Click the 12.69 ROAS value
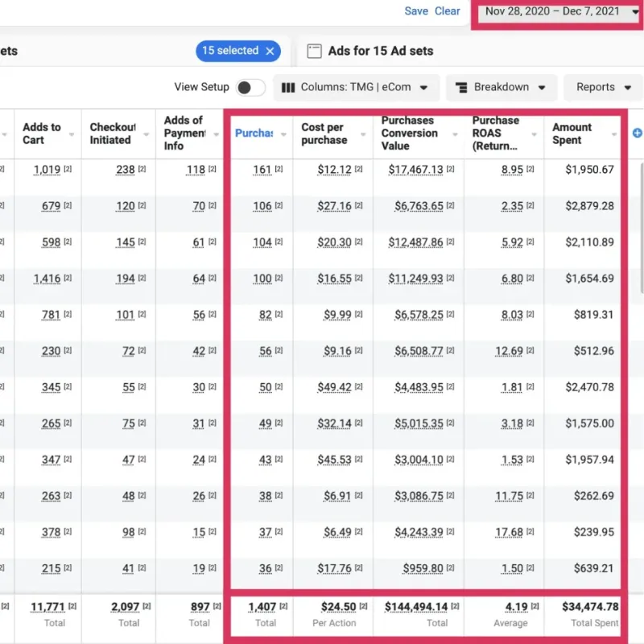Viewport: 644px width, 644px height. 509,351
